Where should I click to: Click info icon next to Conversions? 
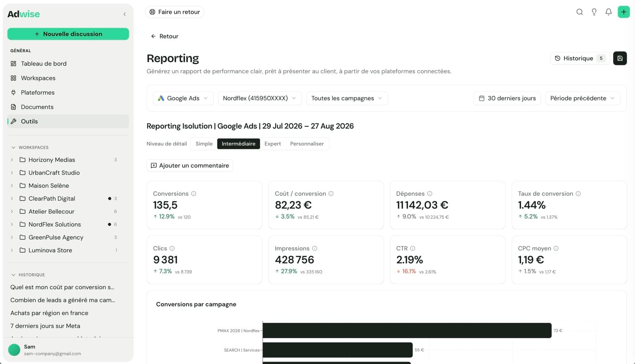point(194,193)
